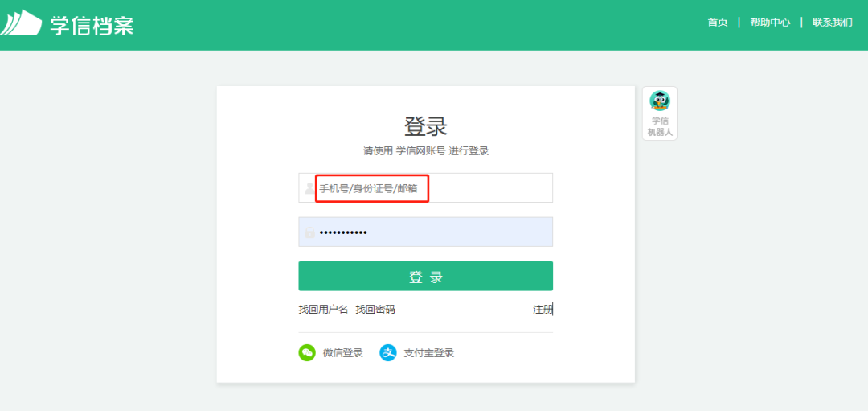Click the 登录 heading text
This screenshot has height=411, width=868.
pos(426,127)
